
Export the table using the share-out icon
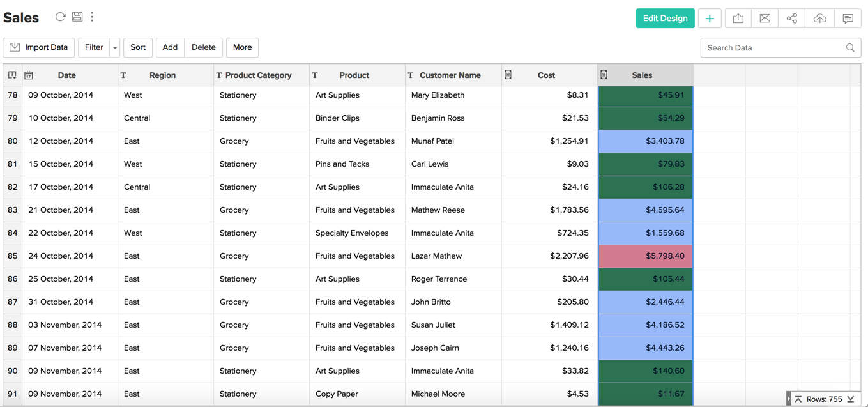point(738,18)
